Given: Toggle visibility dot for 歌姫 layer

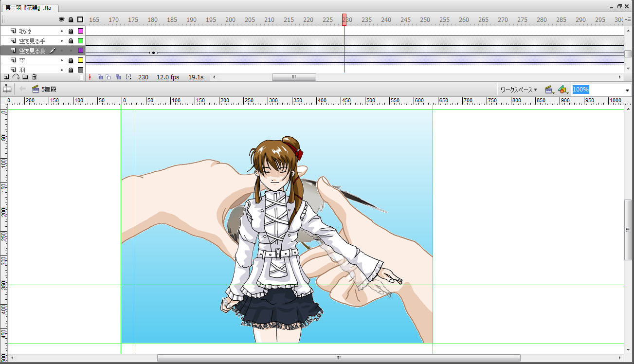Looking at the screenshot, I should [x=62, y=31].
